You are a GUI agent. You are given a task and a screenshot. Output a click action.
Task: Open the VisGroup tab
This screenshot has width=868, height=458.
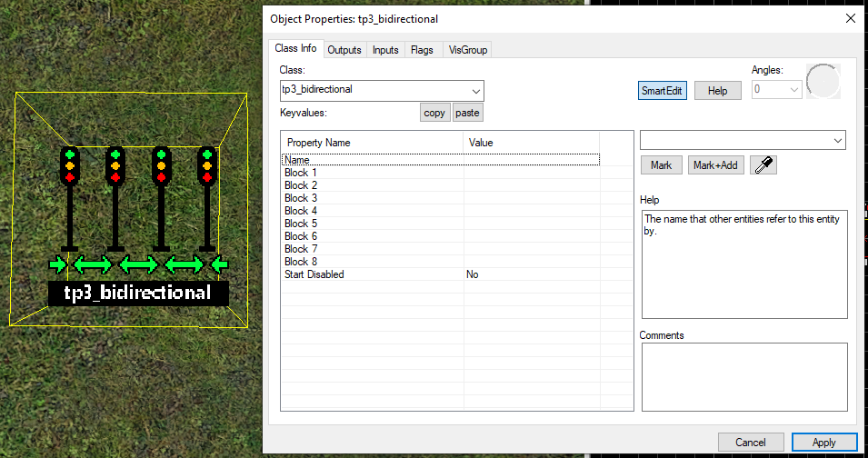click(x=468, y=50)
